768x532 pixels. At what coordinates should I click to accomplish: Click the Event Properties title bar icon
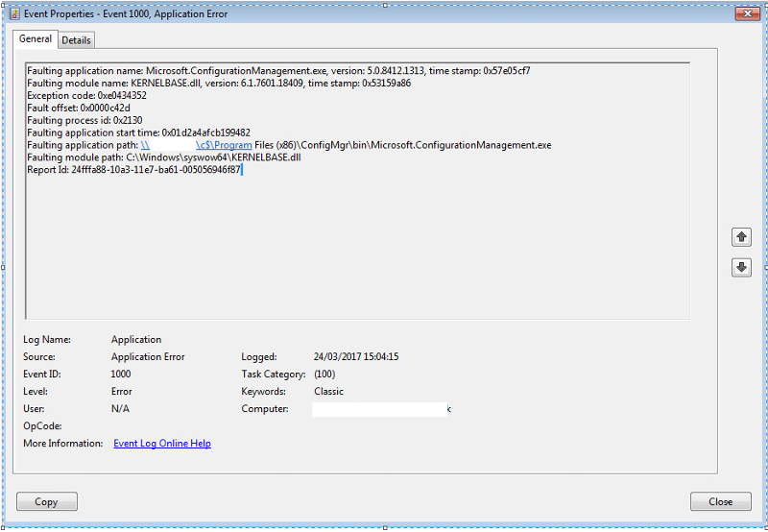pos(15,13)
